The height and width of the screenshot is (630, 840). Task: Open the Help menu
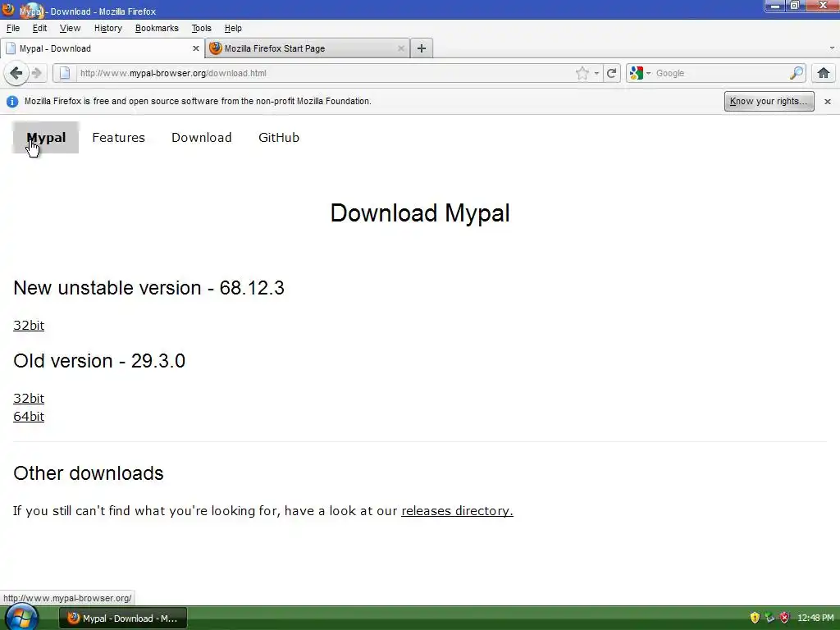pyautogui.click(x=232, y=29)
